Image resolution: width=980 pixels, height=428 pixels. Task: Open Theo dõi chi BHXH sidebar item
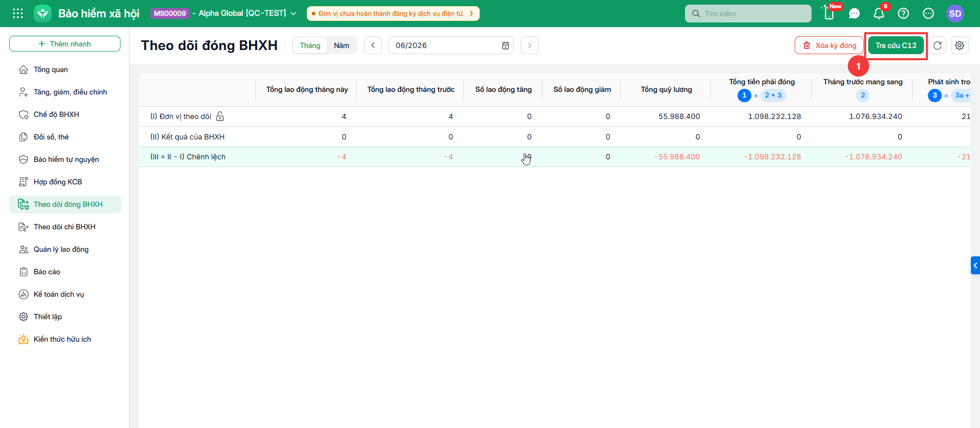65,227
